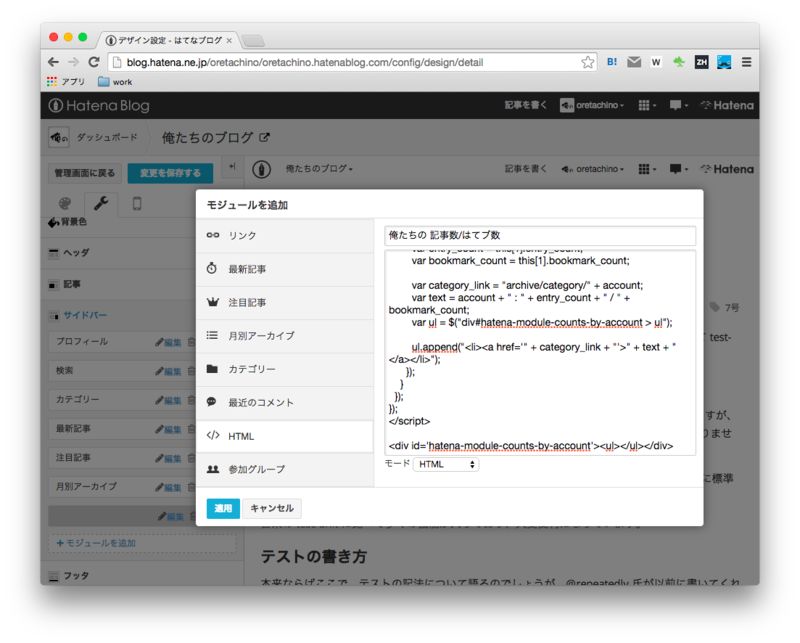Click the code brackets icon beside HTML

tap(213, 435)
